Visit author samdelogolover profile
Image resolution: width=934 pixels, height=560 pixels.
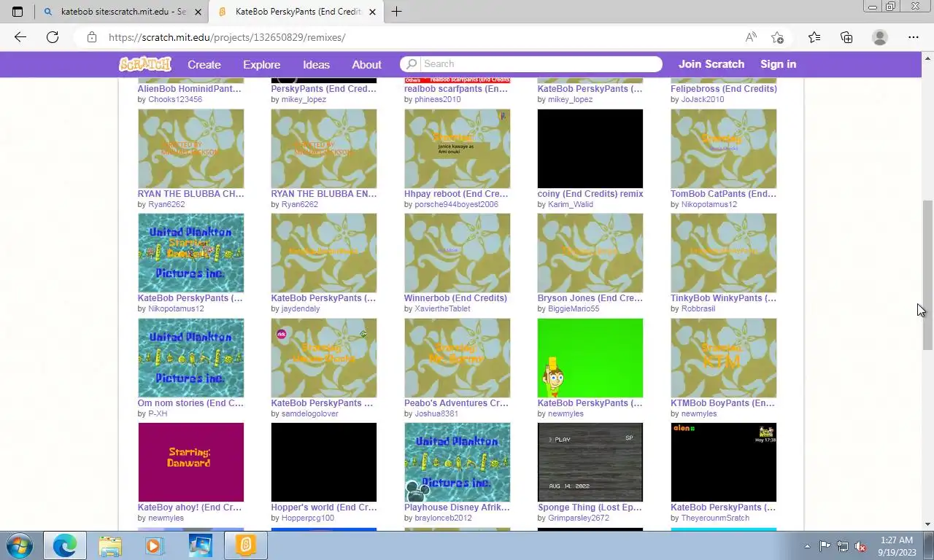click(x=310, y=413)
